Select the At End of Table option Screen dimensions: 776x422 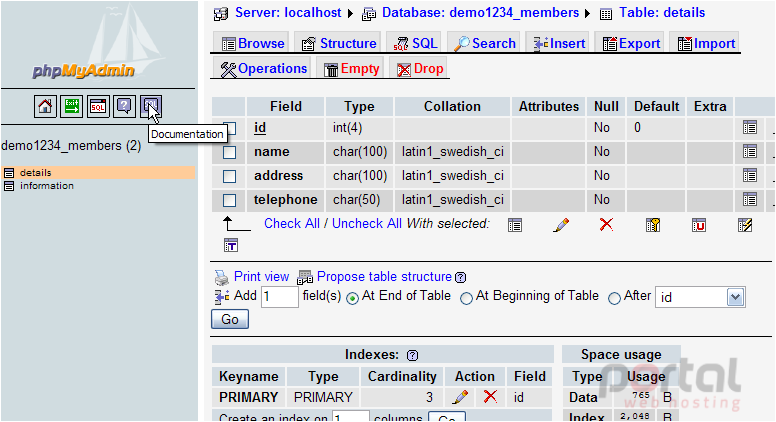(352, 298)
